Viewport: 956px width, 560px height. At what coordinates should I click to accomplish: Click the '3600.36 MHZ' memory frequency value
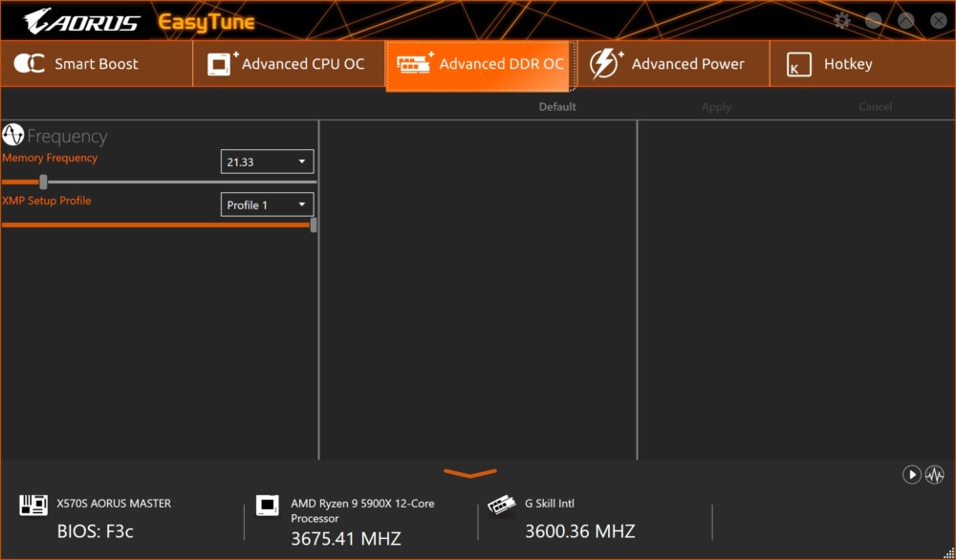(x=580, y=531)
